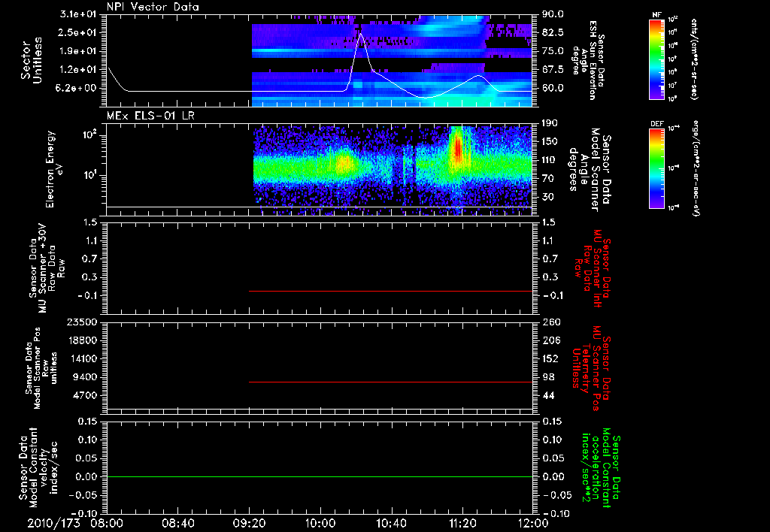The width and height of the screenshot is (770, 532).
Task: Click the 150 scanner angle axis value
Action: pos(550,142)
